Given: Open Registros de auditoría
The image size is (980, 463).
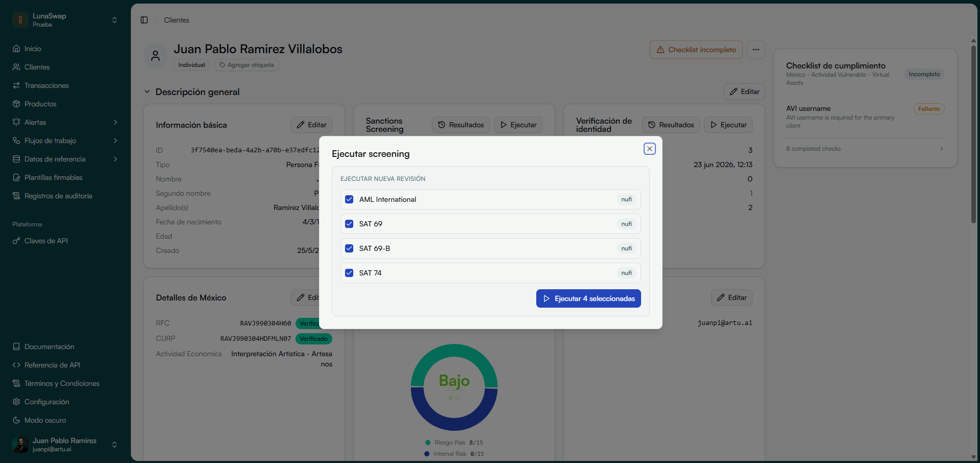Looking at the screenshot, I should click(x=65, y=196).
